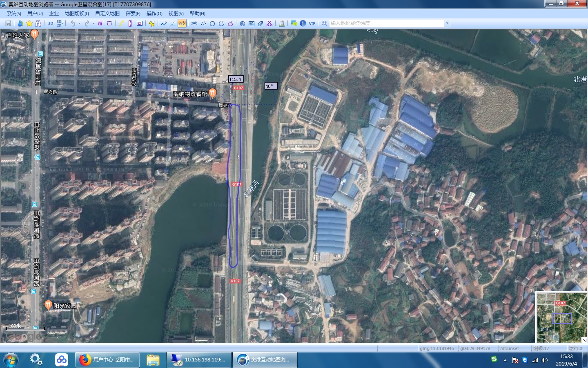588x368 pixels.
Task: Select the purple ruler measure tool
Action: tap(130, 23)
